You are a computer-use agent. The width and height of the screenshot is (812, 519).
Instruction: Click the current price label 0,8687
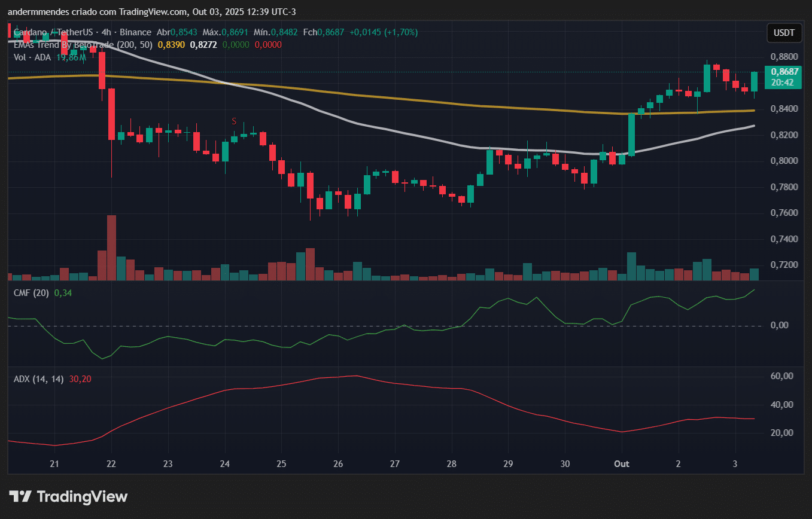click(x=783, y=71)
